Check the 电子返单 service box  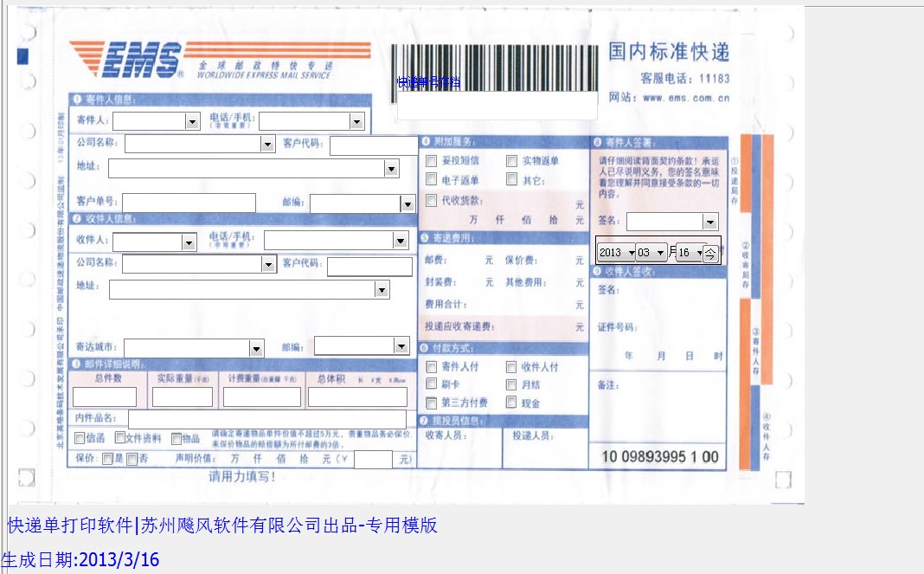430,180
